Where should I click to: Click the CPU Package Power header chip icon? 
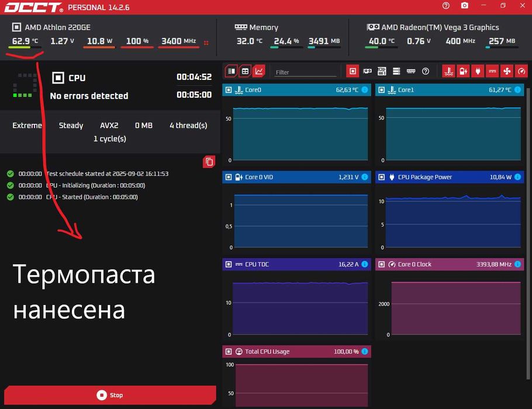pyautogui.click(x=382, y=177)
